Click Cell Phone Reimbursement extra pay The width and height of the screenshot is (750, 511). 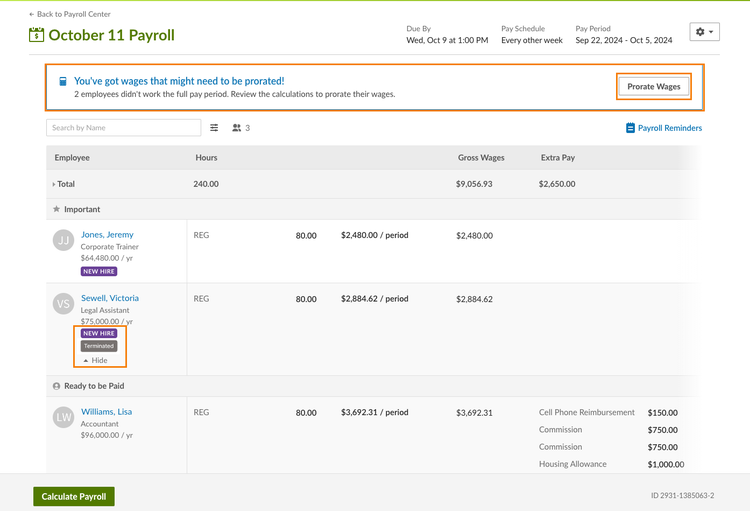pos(586,412)
